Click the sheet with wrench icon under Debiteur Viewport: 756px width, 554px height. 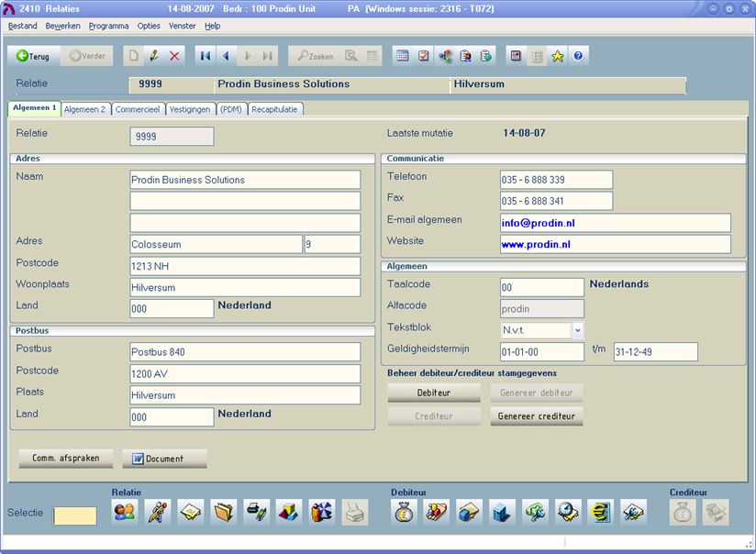tap(634, 512)
